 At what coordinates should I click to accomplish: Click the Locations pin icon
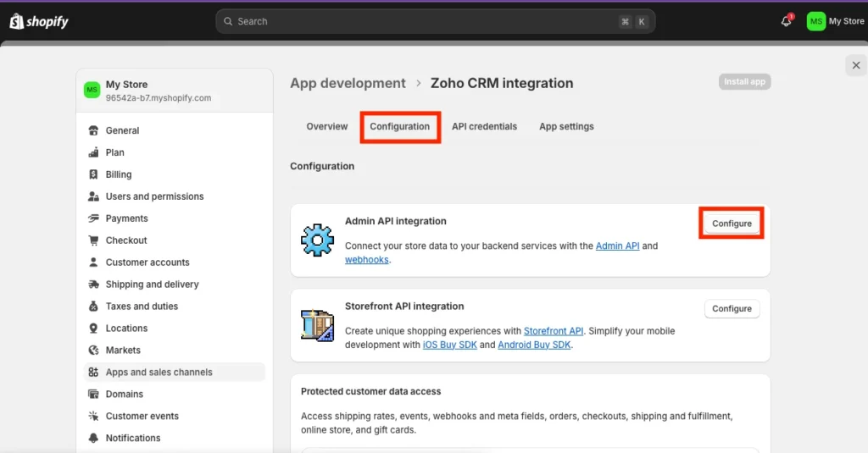tap(93, 328)
